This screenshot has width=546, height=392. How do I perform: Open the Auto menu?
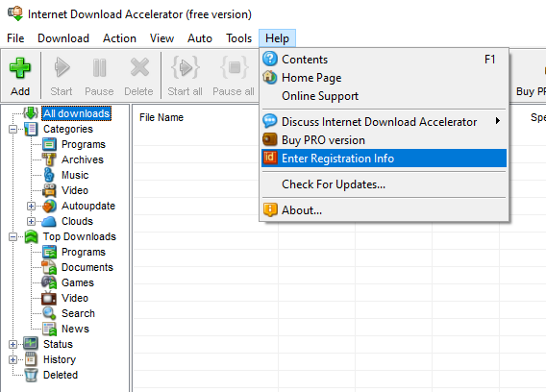pos(200,37)
